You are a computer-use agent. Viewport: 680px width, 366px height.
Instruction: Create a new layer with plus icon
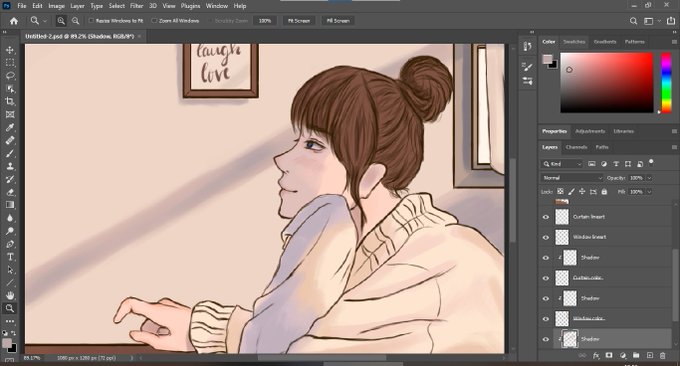tap(650, 356)
